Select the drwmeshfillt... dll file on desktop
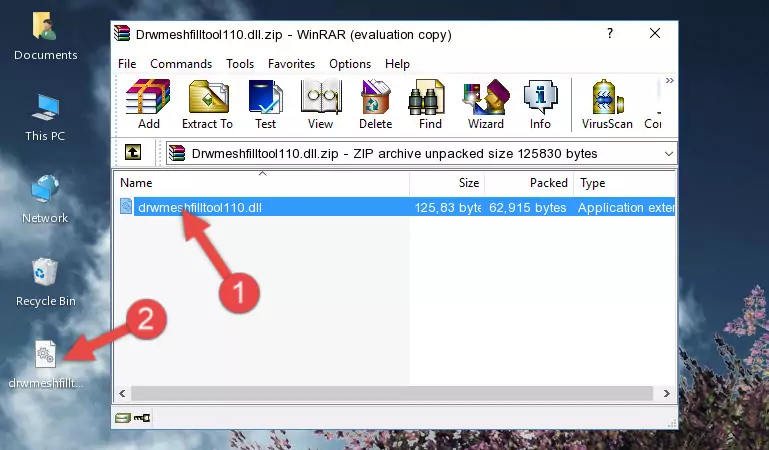Screen dimensions: 769x450 45,365
